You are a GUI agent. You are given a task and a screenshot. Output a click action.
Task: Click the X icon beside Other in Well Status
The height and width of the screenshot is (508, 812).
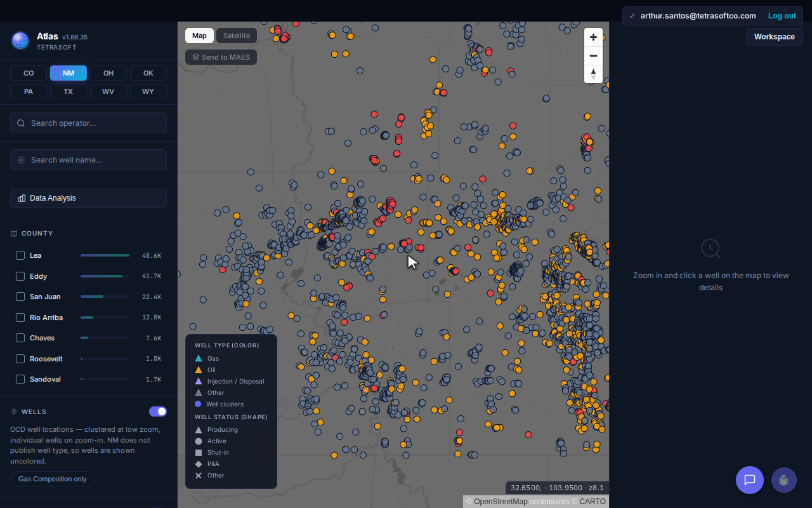point(199,475)
